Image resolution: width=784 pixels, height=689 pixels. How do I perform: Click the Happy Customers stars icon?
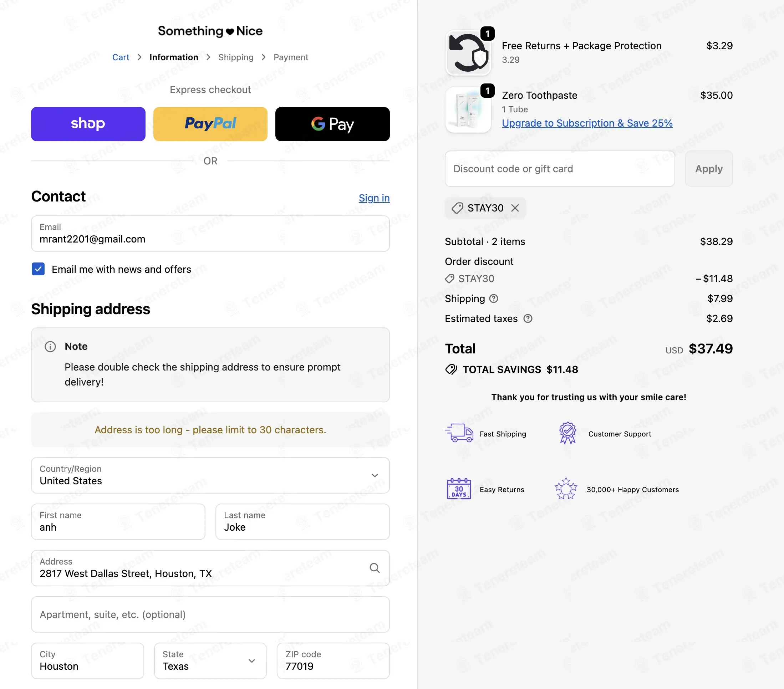click(566, 489)
